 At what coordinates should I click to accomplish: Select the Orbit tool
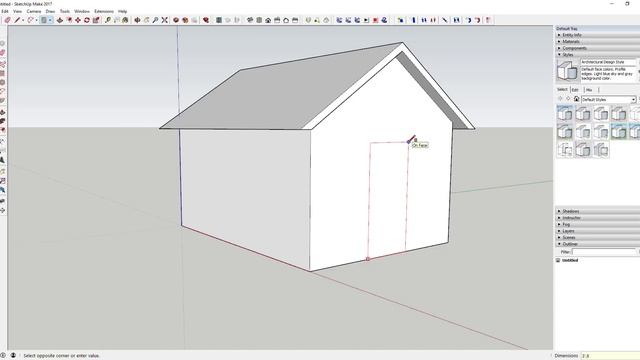coord(138,20)
